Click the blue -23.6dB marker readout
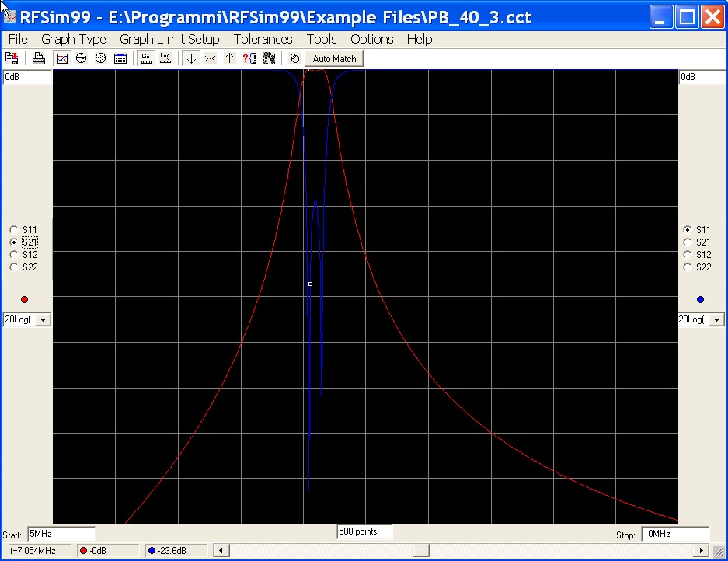Viewport: 728px width, 561px height. (x=176, y=551)
